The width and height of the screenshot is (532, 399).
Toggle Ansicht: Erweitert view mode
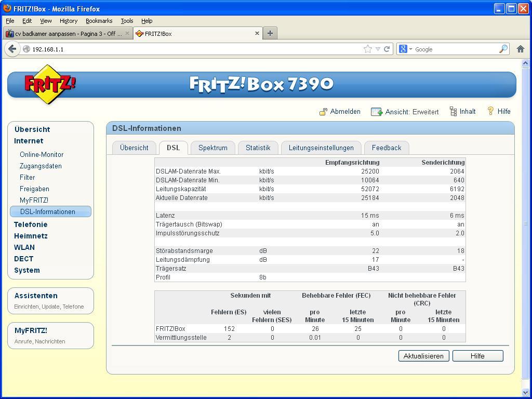click(x=411, y=112)
